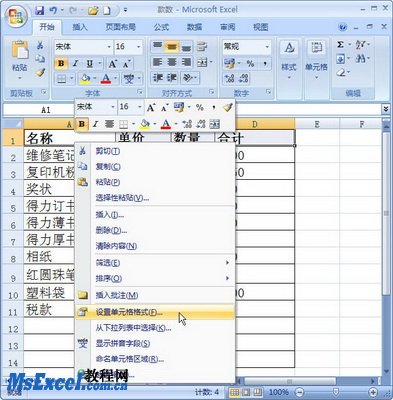
Task: Apply fill color from ribbon bucket icon
Action: 85,79
